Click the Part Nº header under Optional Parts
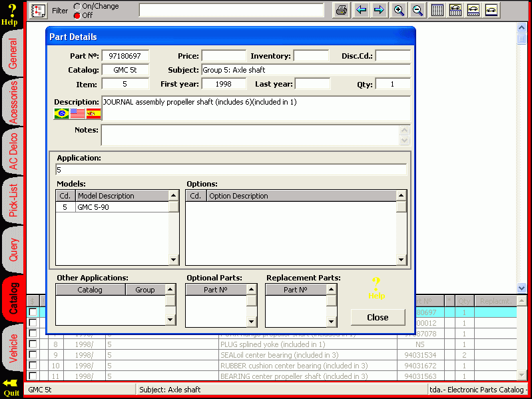The image size is (532, 399). click(216, 290)
